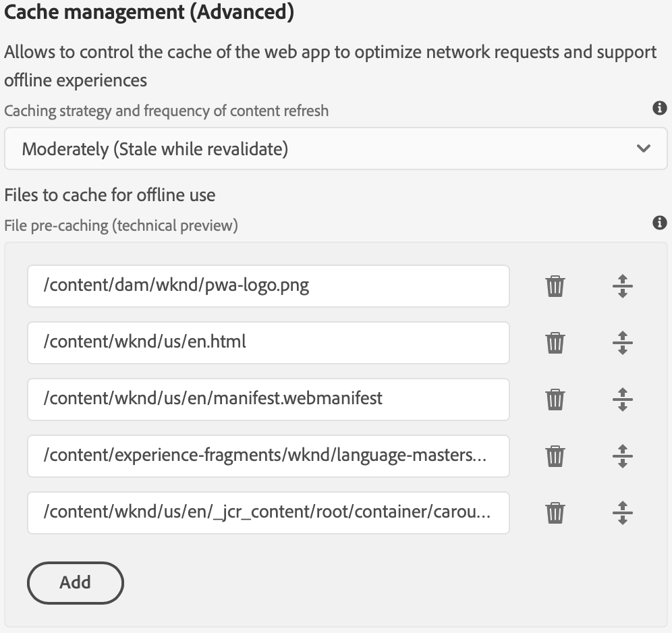Click the Cache management (Advanced) heading

tap(148, 12)
